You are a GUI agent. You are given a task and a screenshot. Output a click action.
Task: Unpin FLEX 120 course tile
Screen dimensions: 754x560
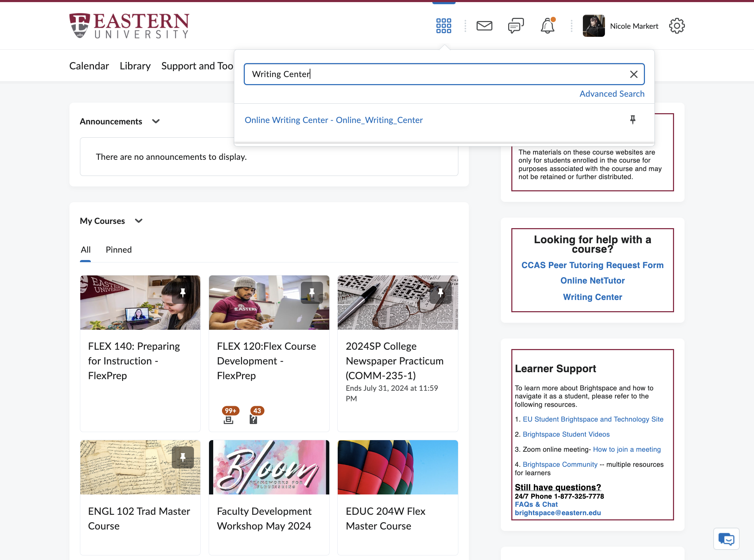[312, 293]
